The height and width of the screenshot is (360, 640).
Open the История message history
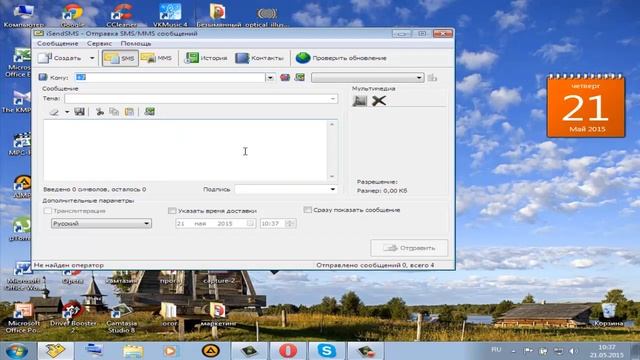tap(206, 58)
